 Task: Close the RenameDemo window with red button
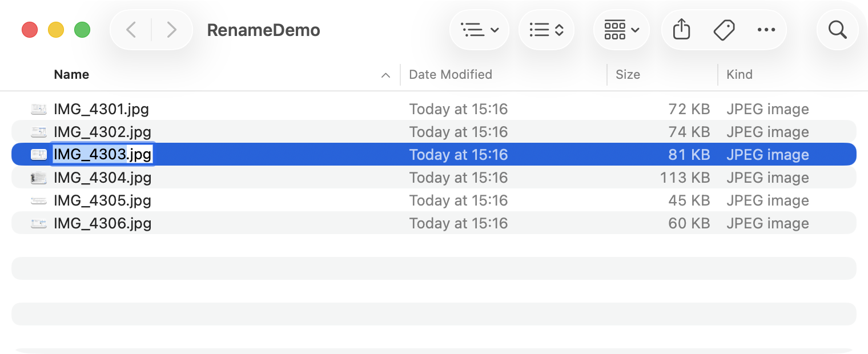[x=30, y=30]
